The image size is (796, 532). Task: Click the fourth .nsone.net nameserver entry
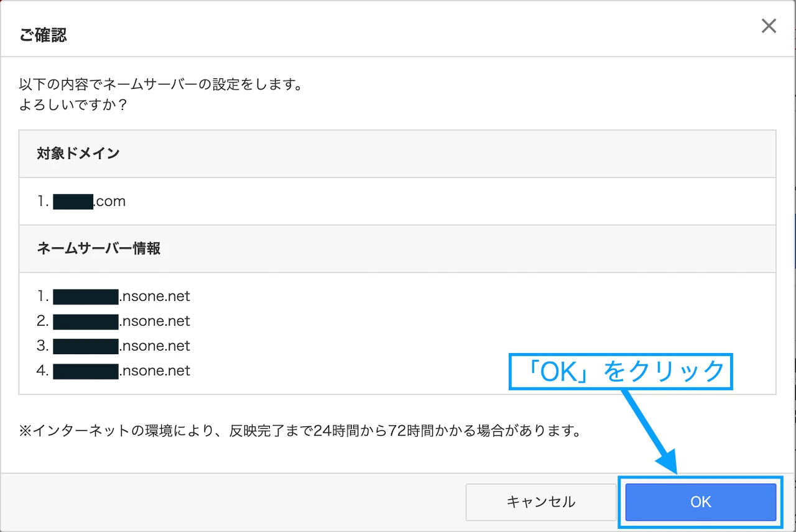tap(121, 371)
